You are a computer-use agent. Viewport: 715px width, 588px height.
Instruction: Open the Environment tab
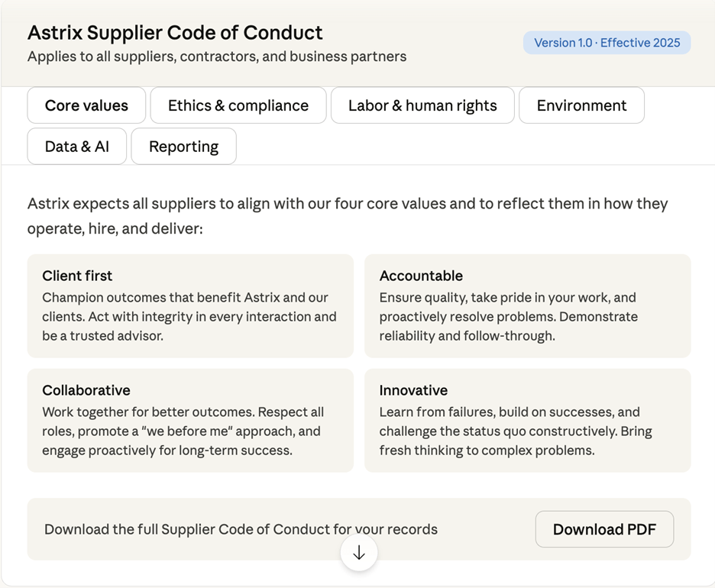pos(581,105)
